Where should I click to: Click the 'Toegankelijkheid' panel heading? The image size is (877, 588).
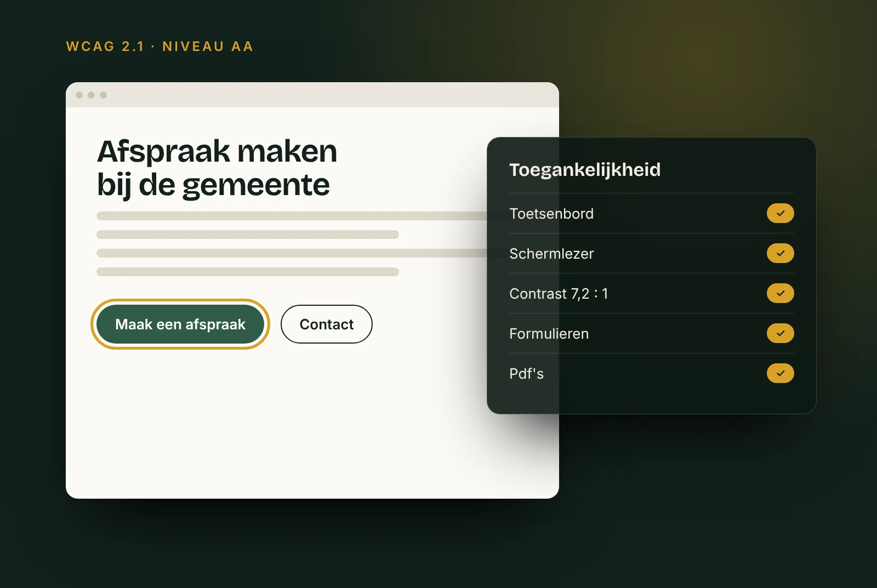pyautogui.click(x=585, y=170)
